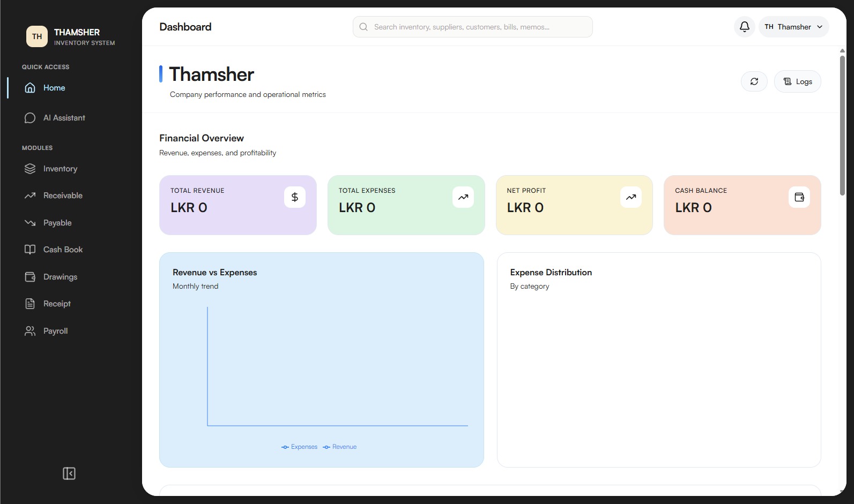854x504 pixels.
Task: Click the Total Expenses LKR 0 value
Action: point(357,208)
